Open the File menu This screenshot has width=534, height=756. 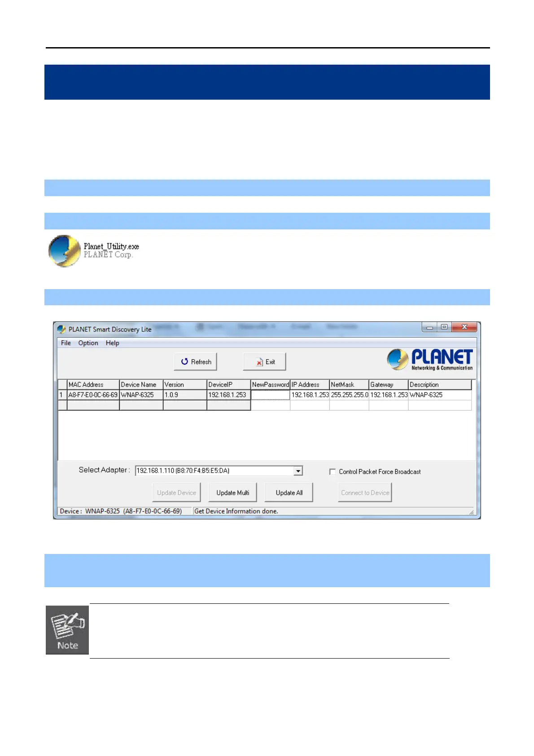(x=66, y=343)
